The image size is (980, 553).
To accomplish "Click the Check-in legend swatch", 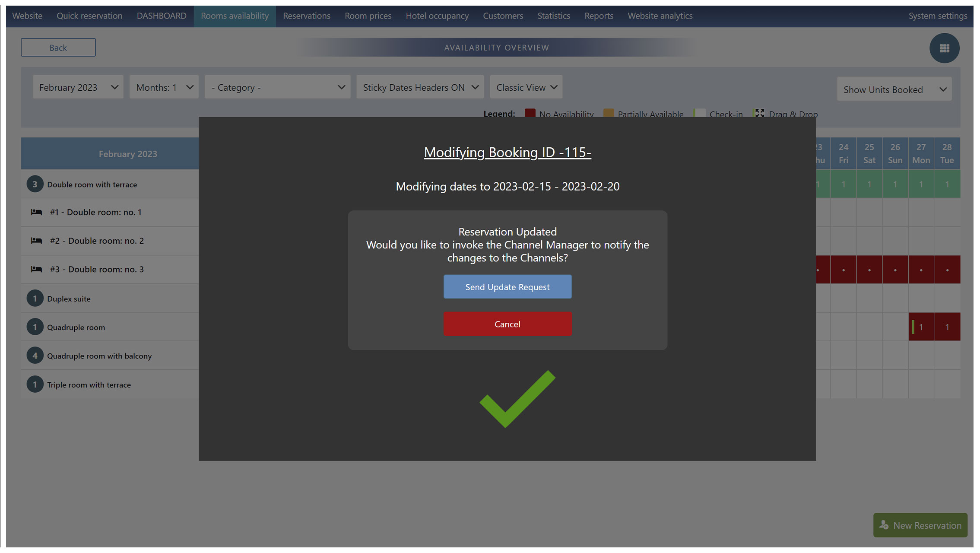I will point(700,113).
